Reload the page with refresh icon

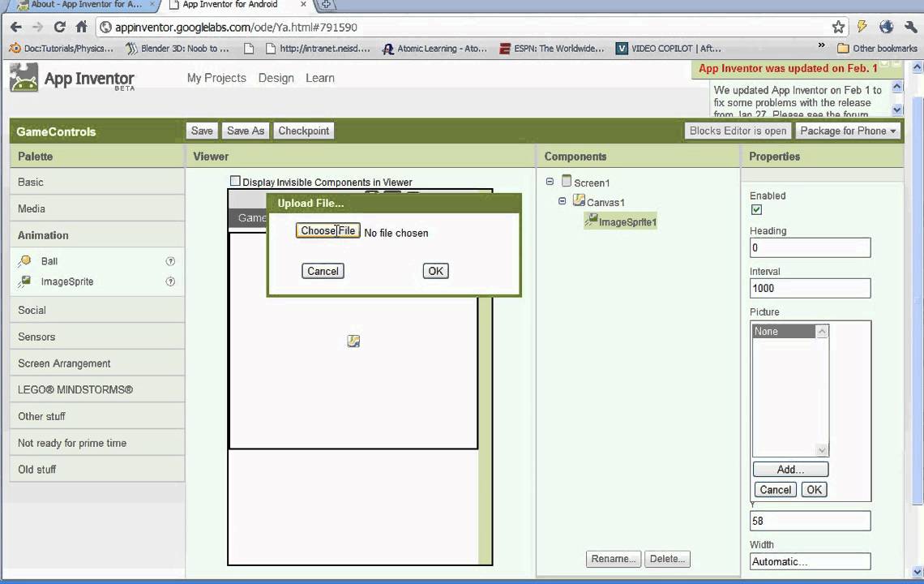pyautogui.click(x=59, y=27)
